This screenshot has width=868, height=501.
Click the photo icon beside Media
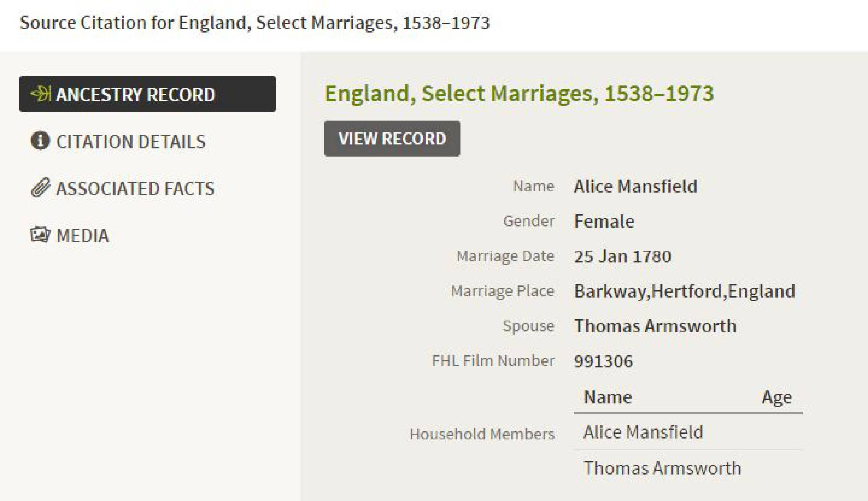40,235
